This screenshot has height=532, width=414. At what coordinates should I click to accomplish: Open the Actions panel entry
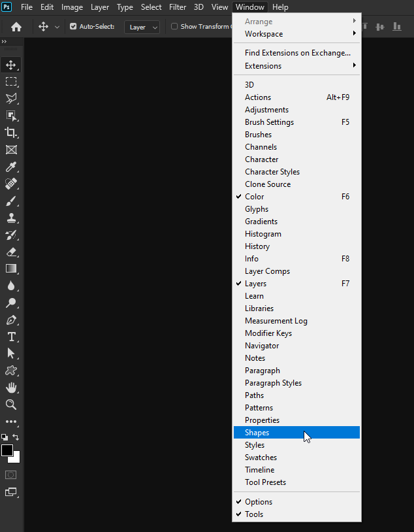pyautogui.click(x=296, y=97)
